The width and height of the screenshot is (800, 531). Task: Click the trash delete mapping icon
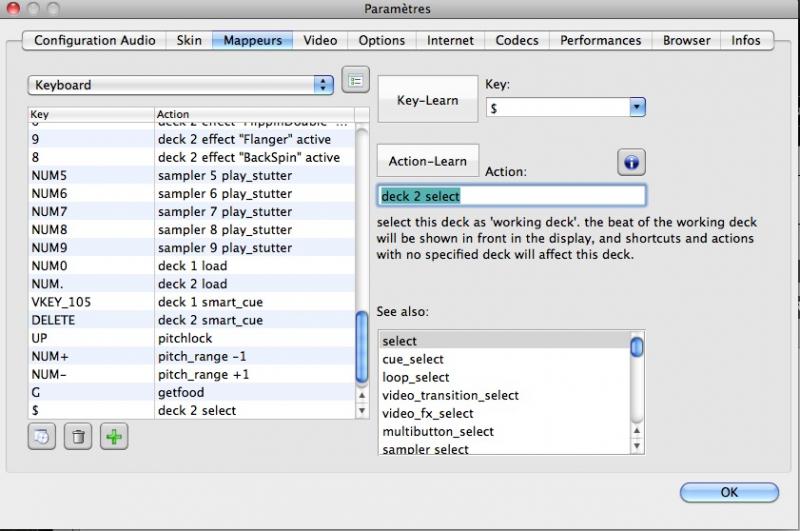(78, 437)
